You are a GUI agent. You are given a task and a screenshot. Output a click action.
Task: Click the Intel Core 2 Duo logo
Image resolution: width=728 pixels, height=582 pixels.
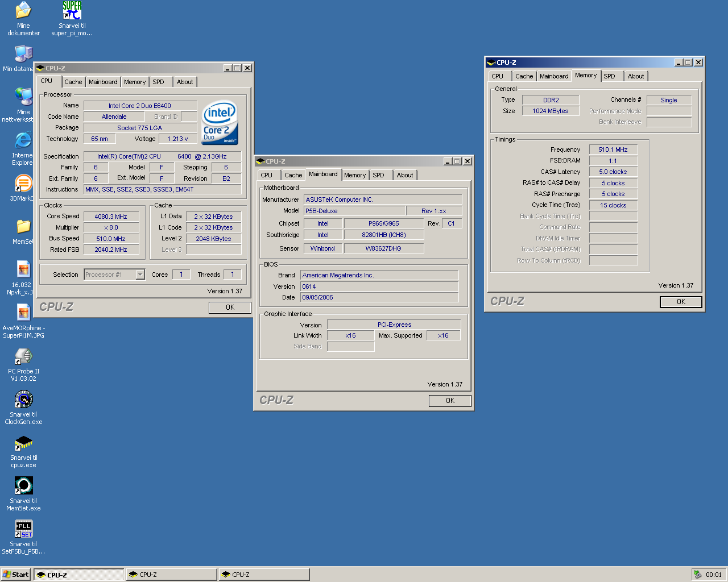click(x=220, y=123)
